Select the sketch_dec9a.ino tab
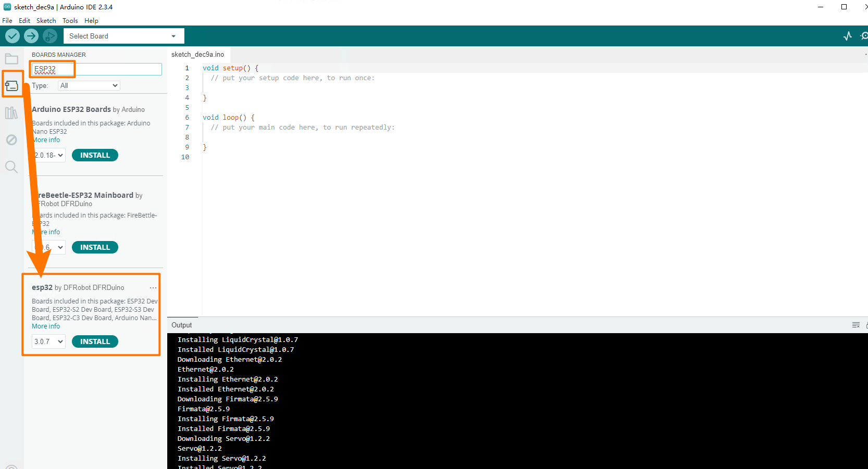 point(198,54)
